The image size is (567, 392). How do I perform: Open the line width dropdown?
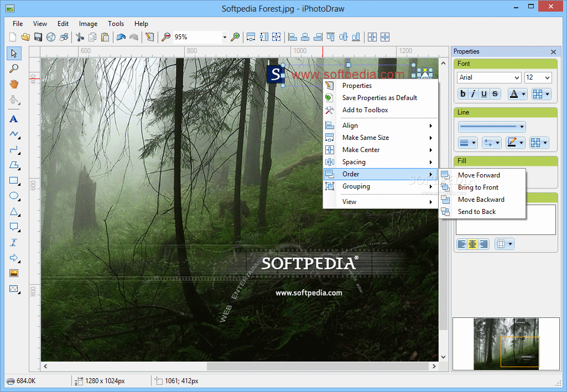click(468, 143)
